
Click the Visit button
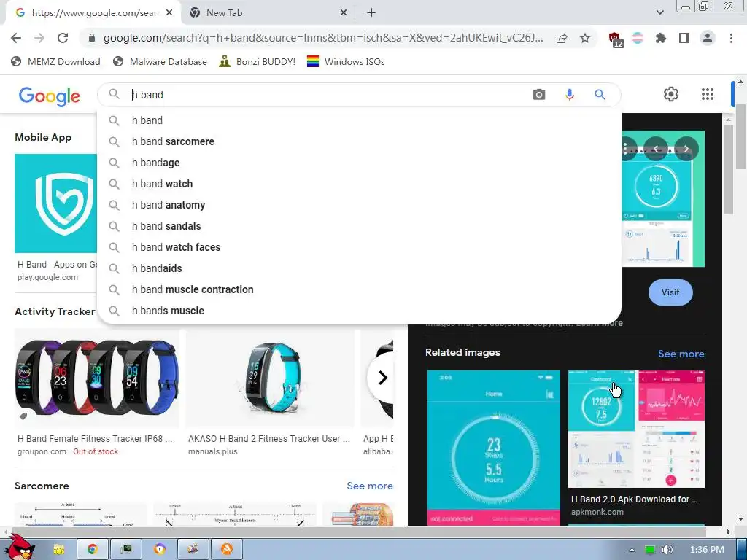coord(670,292)
